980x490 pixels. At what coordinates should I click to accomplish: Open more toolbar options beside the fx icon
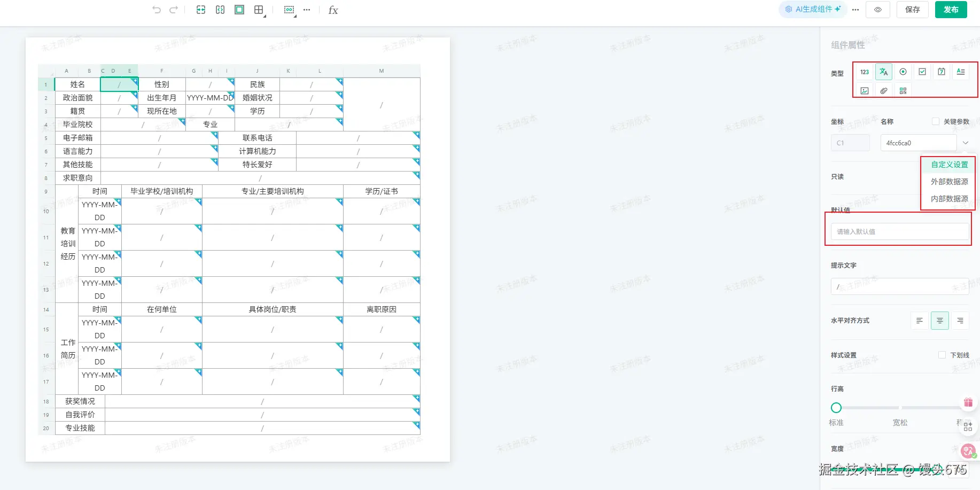(x=307, y=10)
